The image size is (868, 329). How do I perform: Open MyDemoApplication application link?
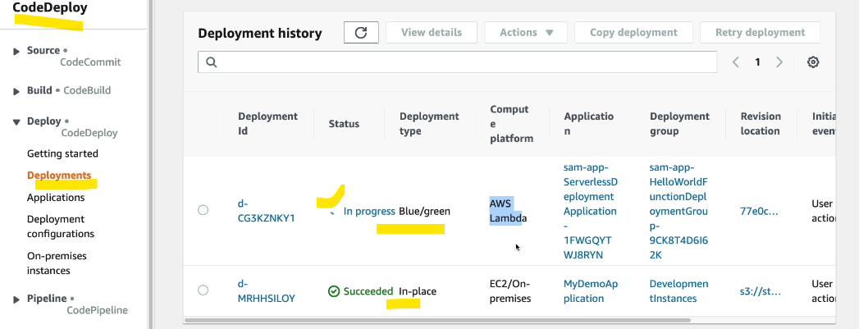[591, 290]
